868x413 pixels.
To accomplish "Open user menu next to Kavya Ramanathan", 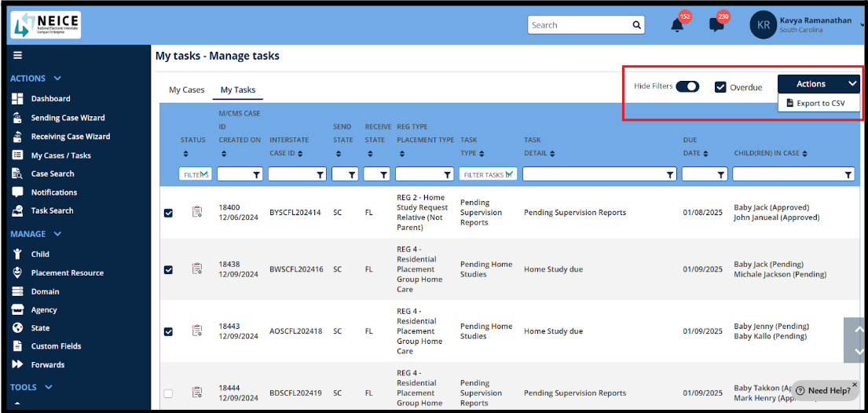I will pos(863,24).
